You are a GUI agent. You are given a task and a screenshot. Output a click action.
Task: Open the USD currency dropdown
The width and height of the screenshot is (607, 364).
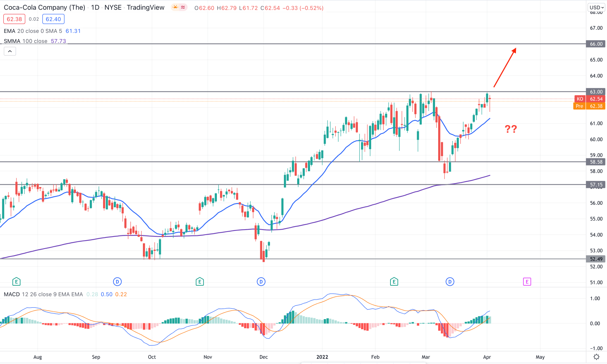click(597, 7)
